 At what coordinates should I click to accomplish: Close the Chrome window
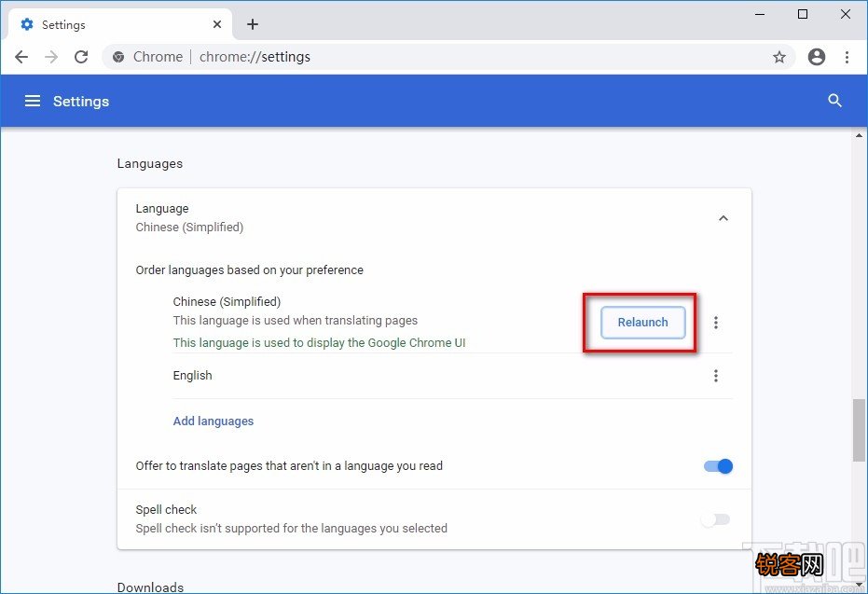[x=846, y=14]
